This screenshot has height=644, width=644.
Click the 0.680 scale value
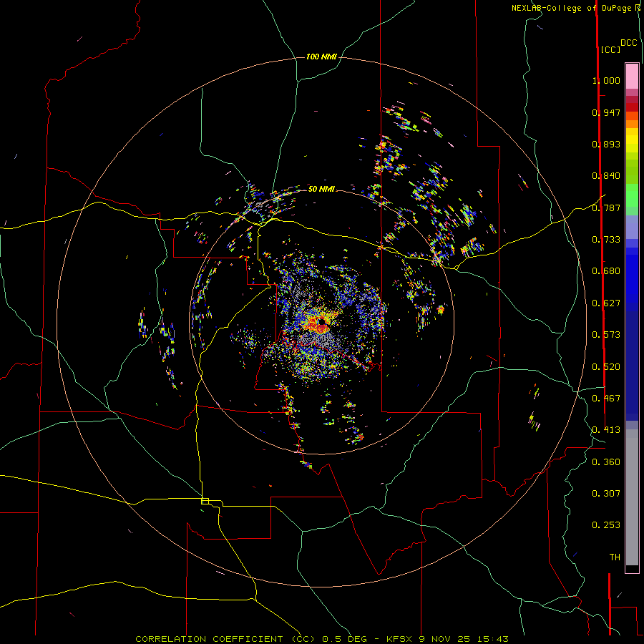click(x=606, y=271)
